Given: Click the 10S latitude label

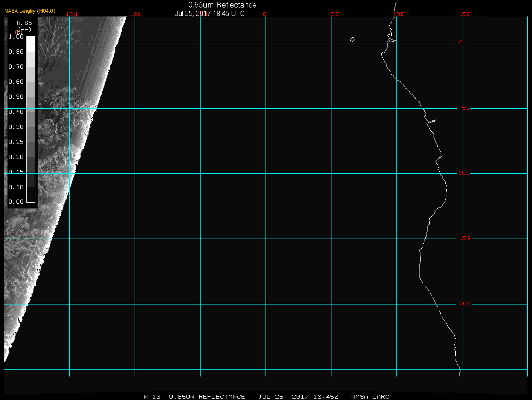Looking at the screenshot, I should coord(464,173).
